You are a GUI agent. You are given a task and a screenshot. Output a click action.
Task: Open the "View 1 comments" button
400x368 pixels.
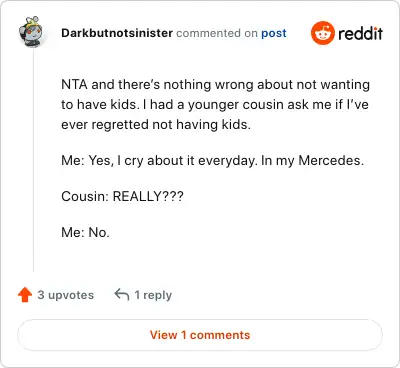click(200, 335)
